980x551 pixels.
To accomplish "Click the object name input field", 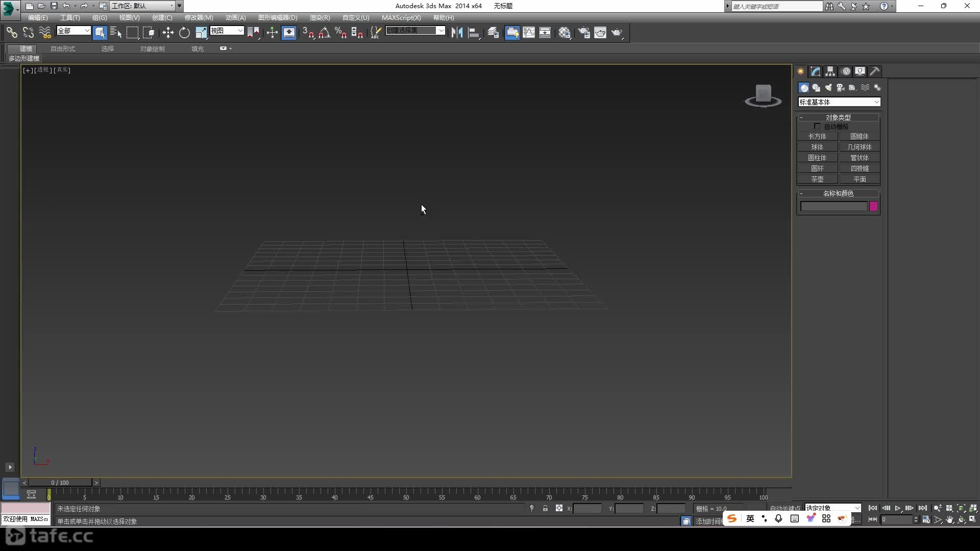I will pyautogui.click(x=834, y=206).
